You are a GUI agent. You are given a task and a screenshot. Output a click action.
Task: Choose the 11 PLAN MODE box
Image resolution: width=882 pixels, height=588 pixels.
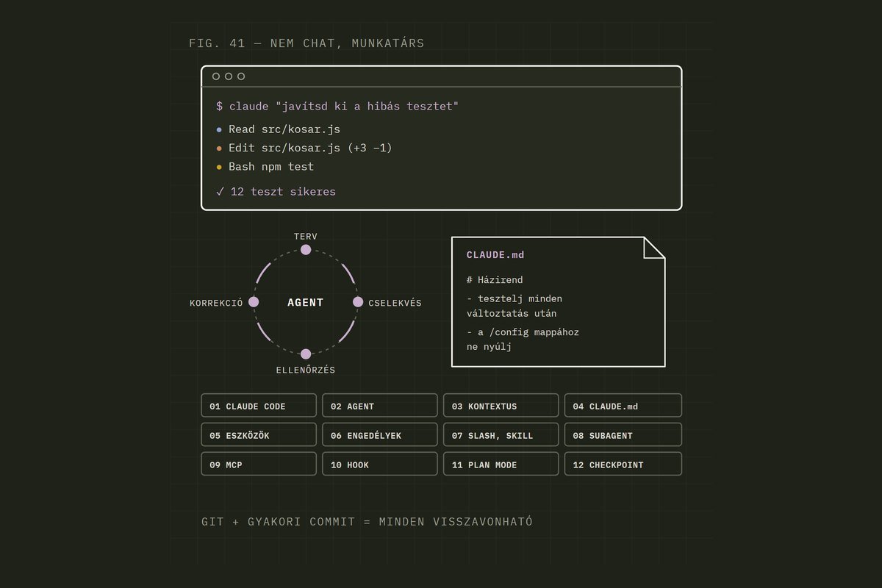(x=501, y=465)
